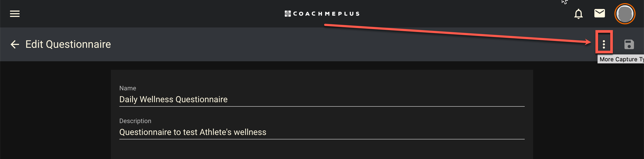Go back using the left arrow

[x=15, y=44]
